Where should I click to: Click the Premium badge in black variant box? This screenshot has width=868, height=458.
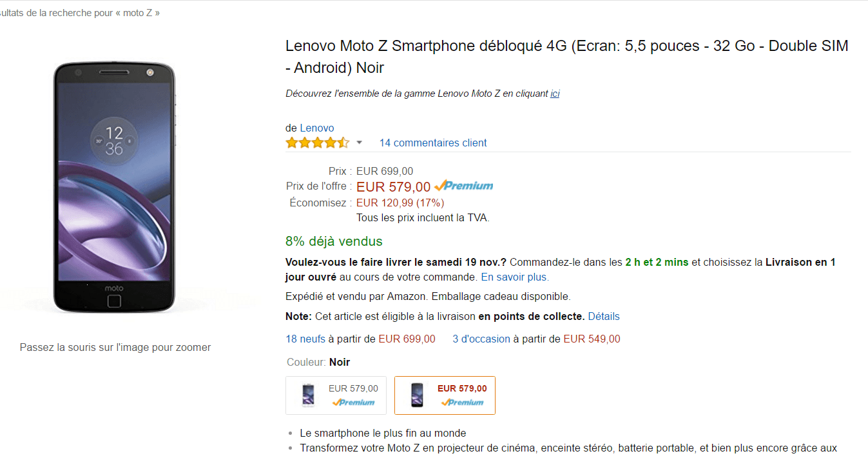coord(462,402)
